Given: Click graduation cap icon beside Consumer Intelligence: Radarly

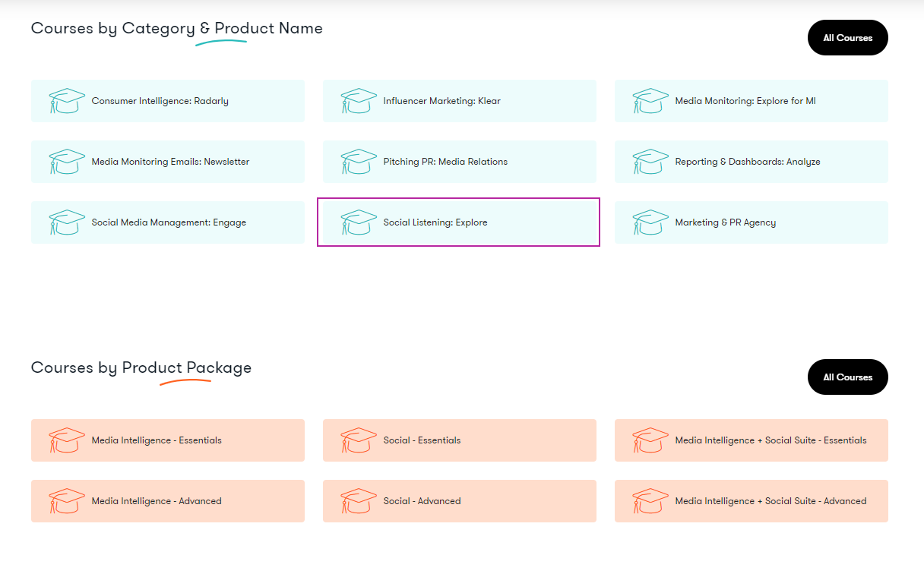Looking at the screenshot, I should tap(67, 101).
